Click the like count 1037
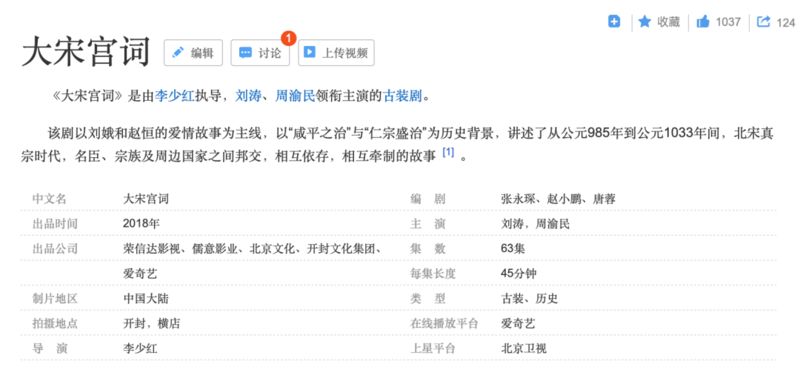Screen dimensions: 800x370 [x=728, y=22]
